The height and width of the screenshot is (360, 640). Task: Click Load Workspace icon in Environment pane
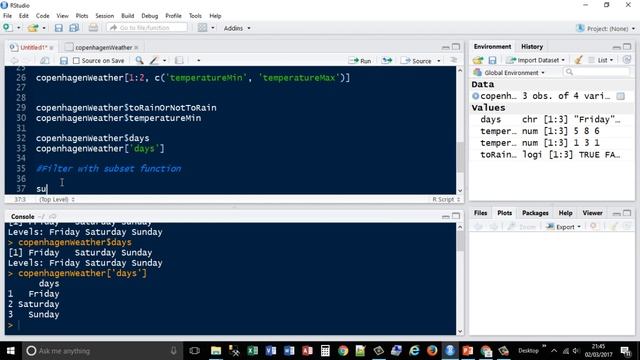click(478, 60)
